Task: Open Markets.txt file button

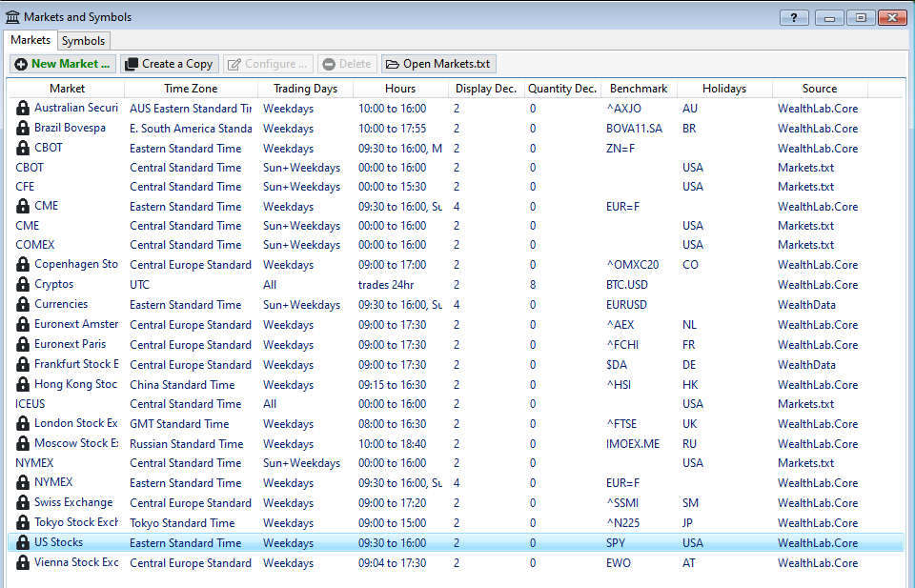Action: point(438,64)
